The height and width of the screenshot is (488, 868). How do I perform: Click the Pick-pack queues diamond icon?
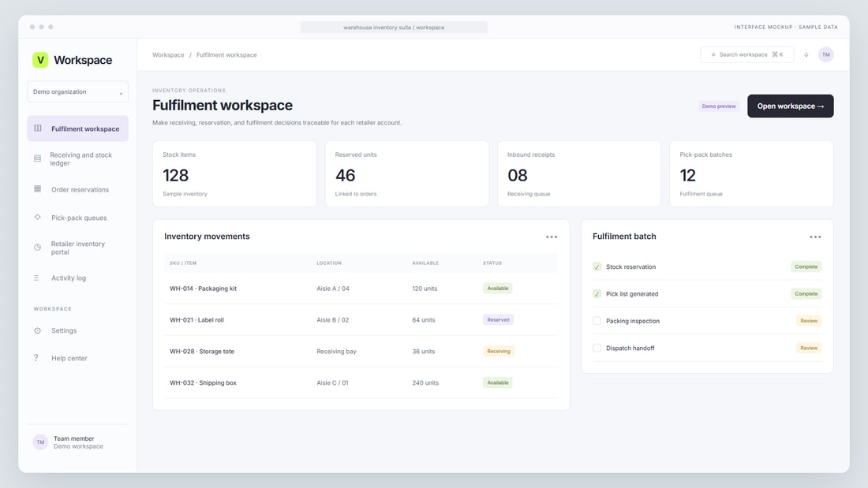click(x=38, y=218)
